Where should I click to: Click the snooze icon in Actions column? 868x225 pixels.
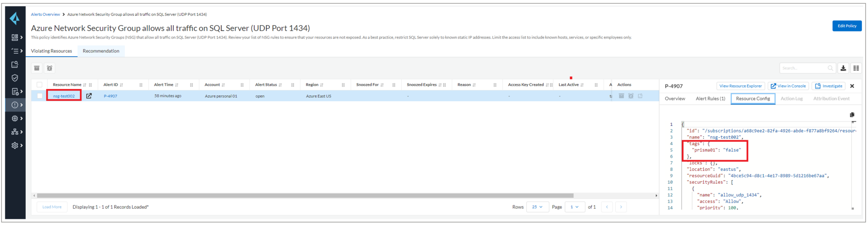[x=631, y=96]
